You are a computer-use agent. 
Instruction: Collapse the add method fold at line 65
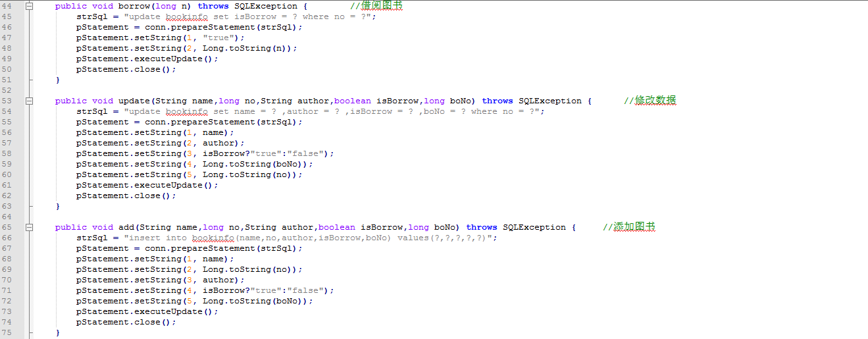click(x=30, y=227)
